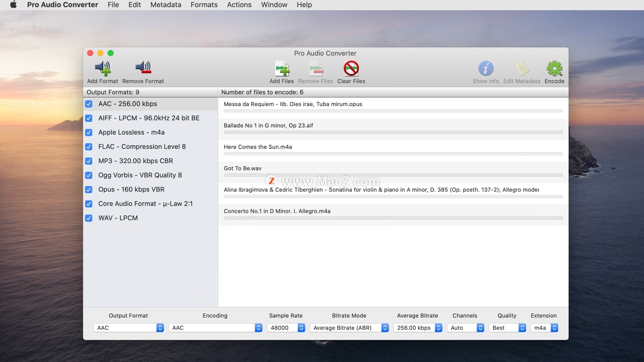Viewport: 644px width, 362px height.
Task: Select the FLAC - Compression Level 8 row text
Action: click(x=142, y=147)
